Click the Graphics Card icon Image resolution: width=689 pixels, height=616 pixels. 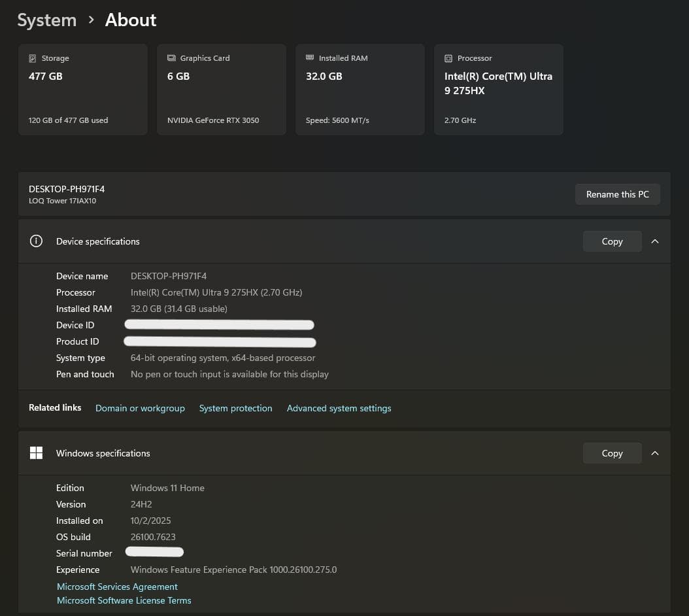171,58
